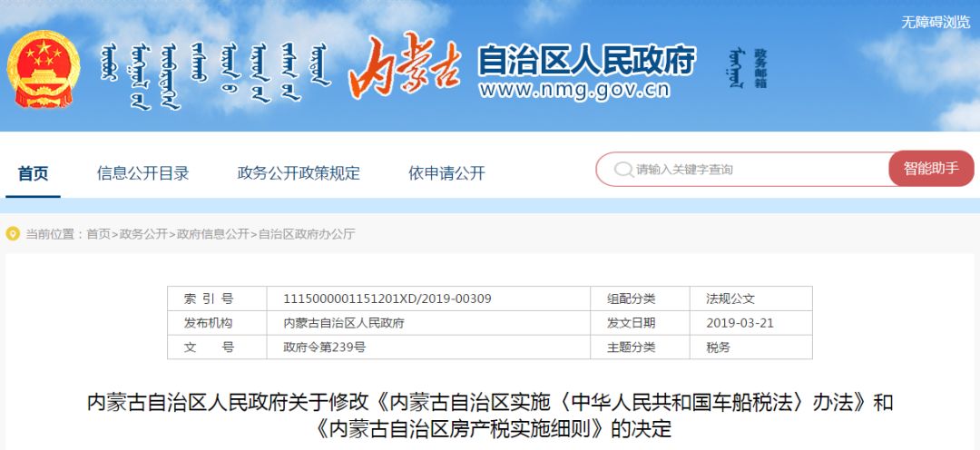Select the 首页 tab
The height and width of the screenshot is (450, 980).
34,173
